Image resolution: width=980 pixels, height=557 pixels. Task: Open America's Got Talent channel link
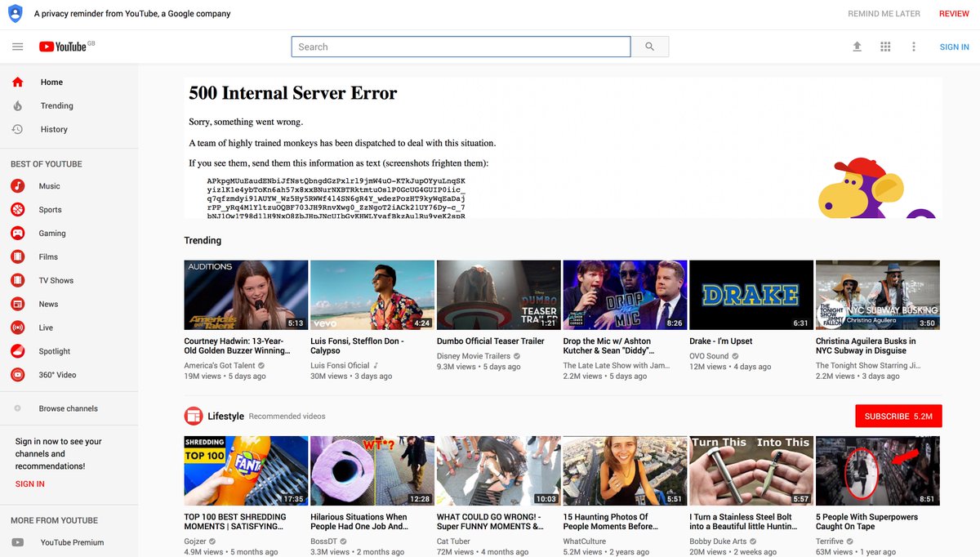(220, 366)
